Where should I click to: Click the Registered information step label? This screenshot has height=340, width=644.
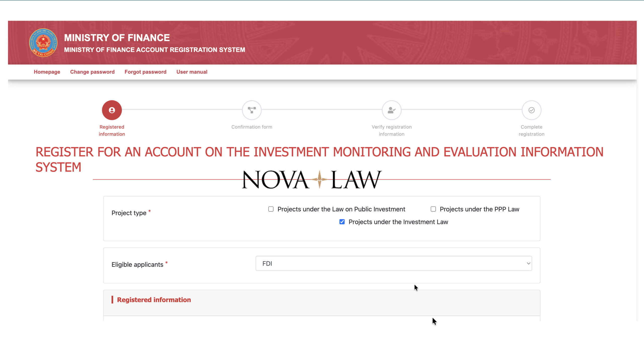click(x=112, y=130)
